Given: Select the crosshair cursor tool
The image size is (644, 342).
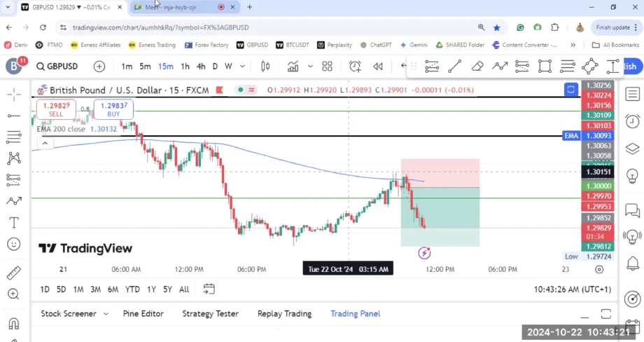Looking at the screenshot, I should click(14, 94).
